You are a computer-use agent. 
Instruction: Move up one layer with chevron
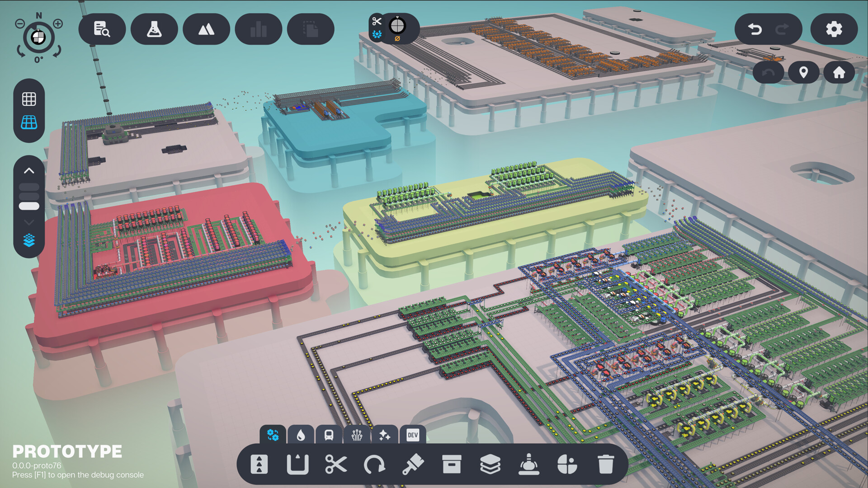coord(29,171)
